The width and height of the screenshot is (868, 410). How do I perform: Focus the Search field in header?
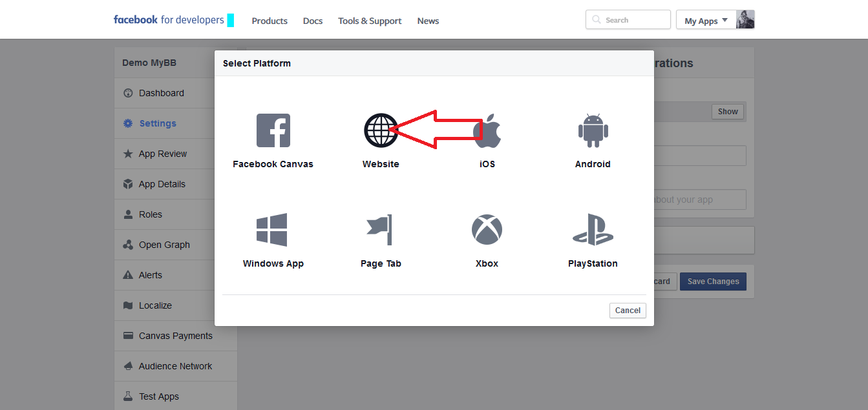(628, 20)
